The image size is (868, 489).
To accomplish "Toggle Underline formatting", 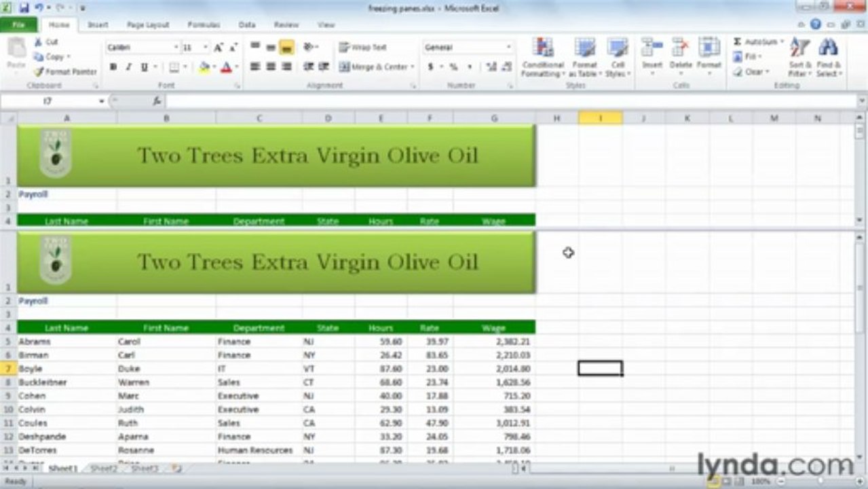I will click(x=144, y=67).
